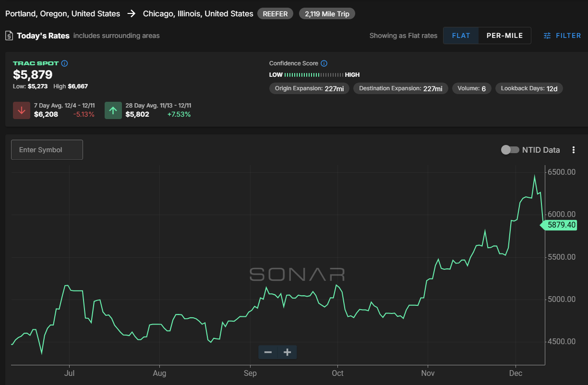Switch to FLAT rates view

461,36
